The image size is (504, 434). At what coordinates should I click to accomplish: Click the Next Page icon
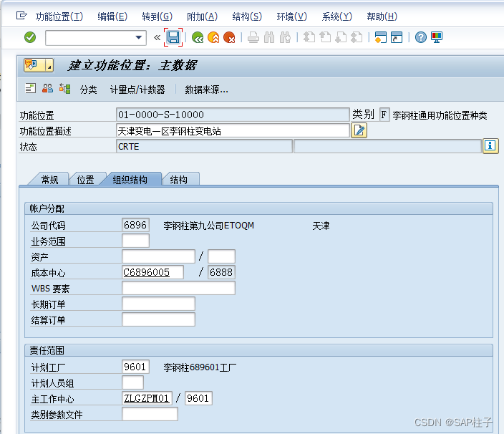[341, 38]
